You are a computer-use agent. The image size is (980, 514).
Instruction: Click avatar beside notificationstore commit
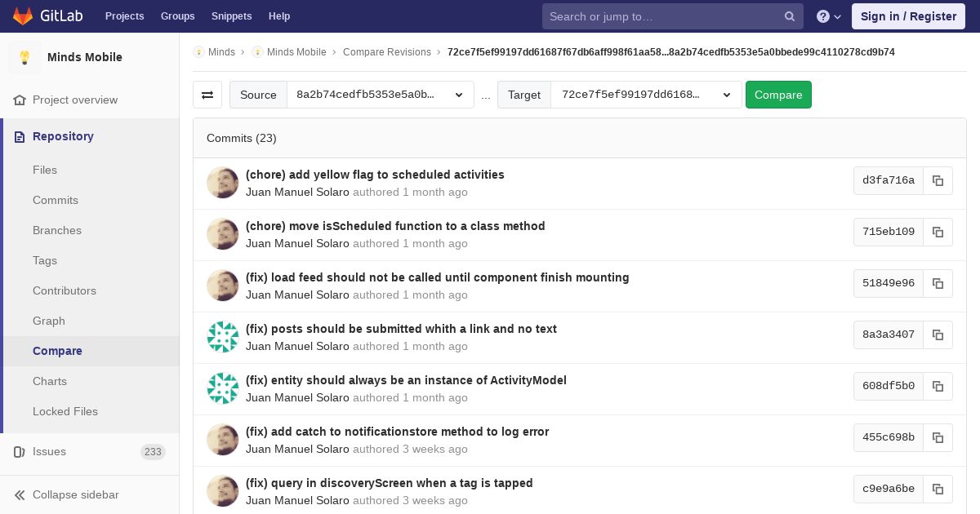pos(223,440)
